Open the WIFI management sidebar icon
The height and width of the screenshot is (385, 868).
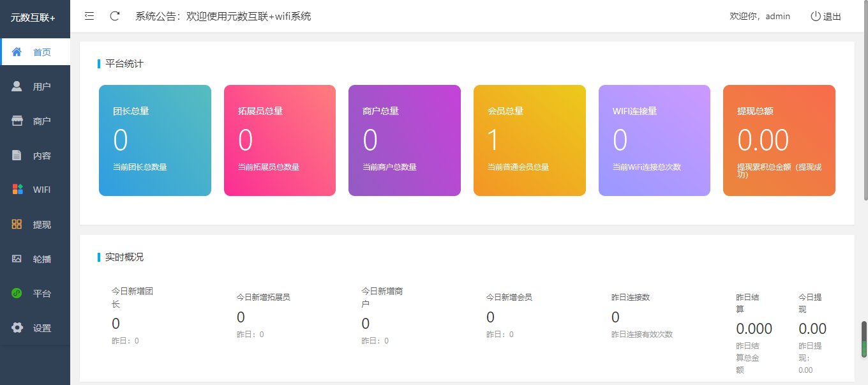(16, 189)
